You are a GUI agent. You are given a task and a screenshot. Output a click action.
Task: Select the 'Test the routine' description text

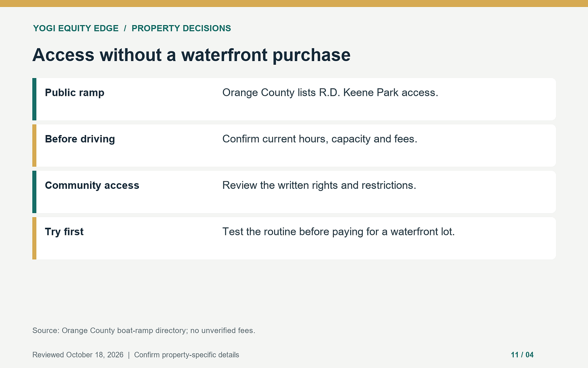338,232
